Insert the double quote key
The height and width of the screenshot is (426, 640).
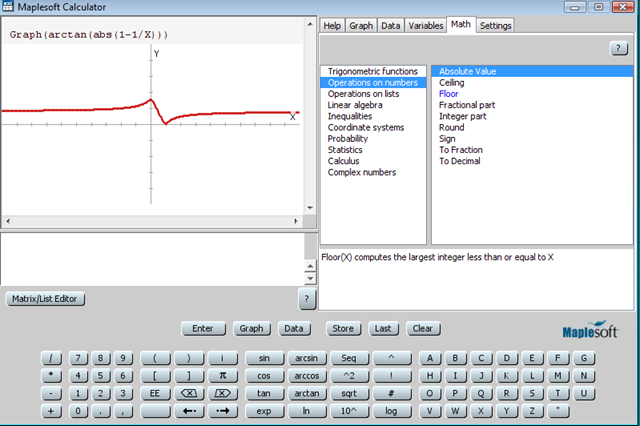click(x=557, y=411)
